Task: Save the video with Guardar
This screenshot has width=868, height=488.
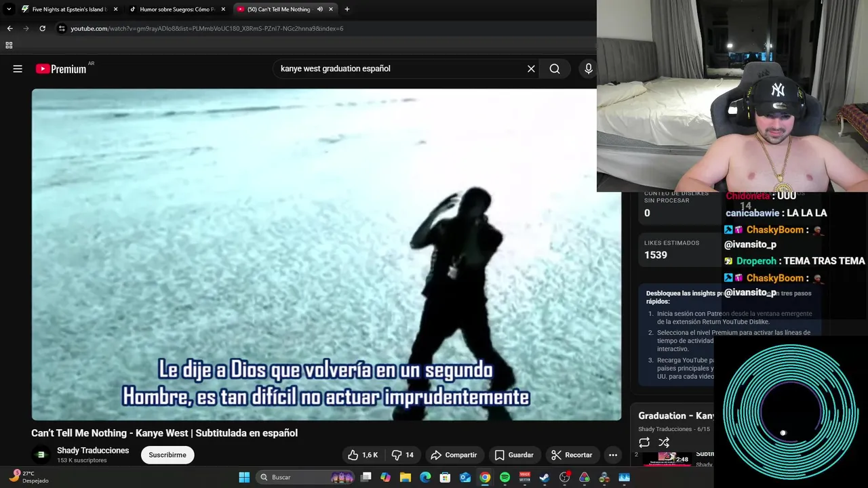Action: pyautogui.click(x=514, y=455)
